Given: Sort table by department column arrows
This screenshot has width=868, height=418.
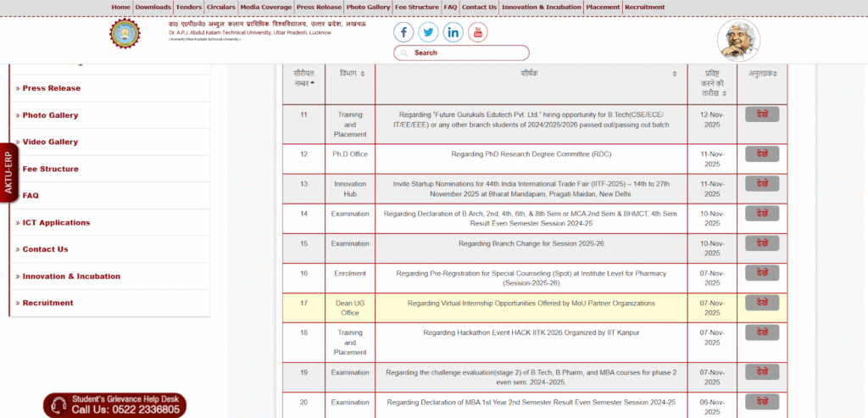Looking at the screenshot, I should tap(362, 74).
